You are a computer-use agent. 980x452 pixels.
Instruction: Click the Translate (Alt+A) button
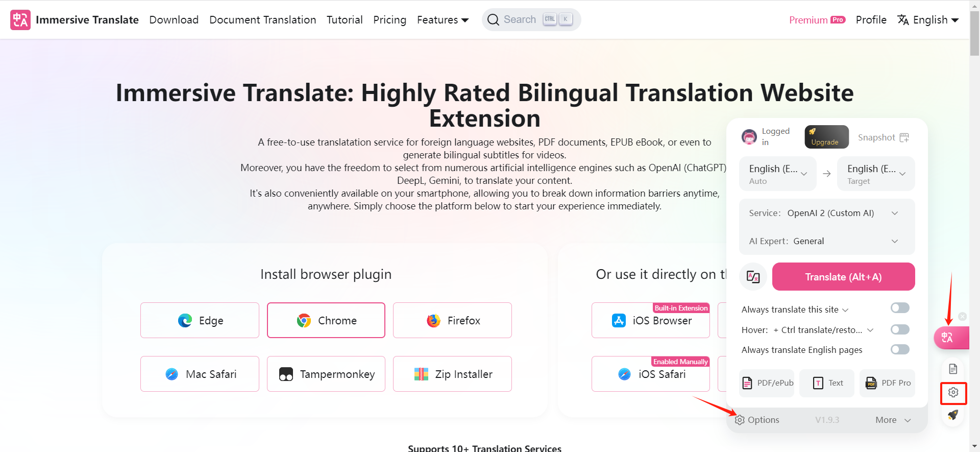(843, 276)
